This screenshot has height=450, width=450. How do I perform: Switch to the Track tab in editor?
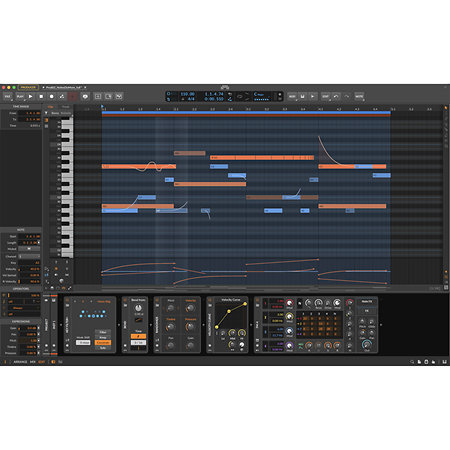[x=65, y=107]
